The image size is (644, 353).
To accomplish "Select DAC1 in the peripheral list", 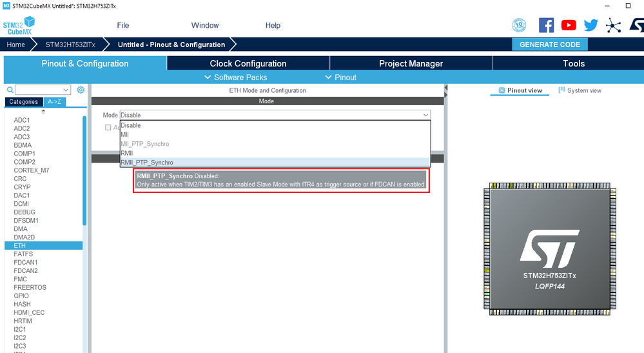I will (x=22, y=195).
